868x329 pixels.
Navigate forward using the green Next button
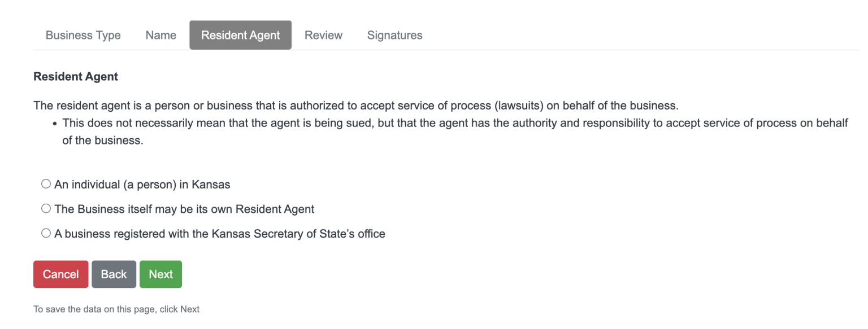pos(160,274)
